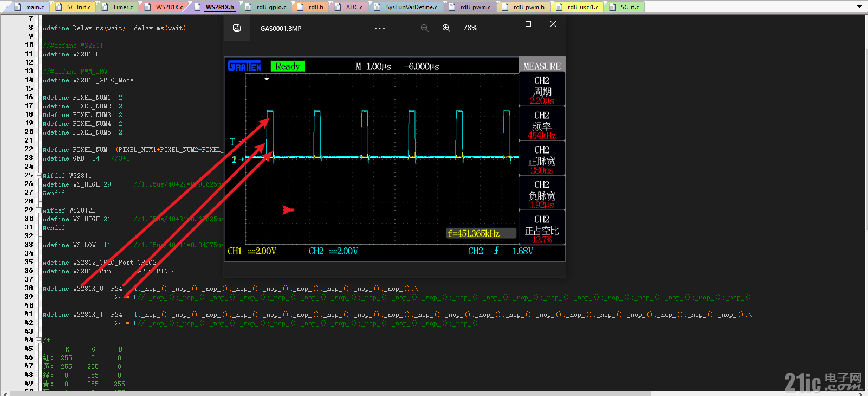The height and width of the screenshot is (396, 868).
Task: Open SysFunVarDefine.c tab
Action: click(406, 7)
